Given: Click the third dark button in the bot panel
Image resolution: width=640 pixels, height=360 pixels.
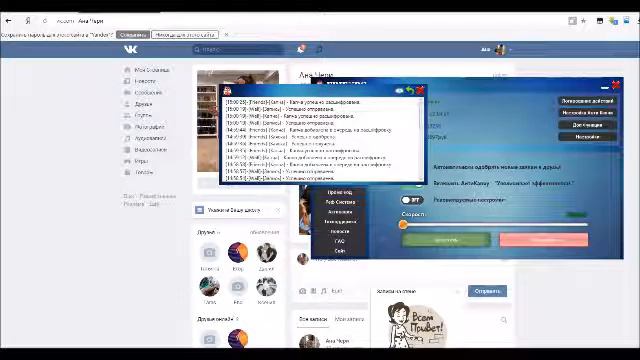Looking at the screenshot, I should [587, 125].
